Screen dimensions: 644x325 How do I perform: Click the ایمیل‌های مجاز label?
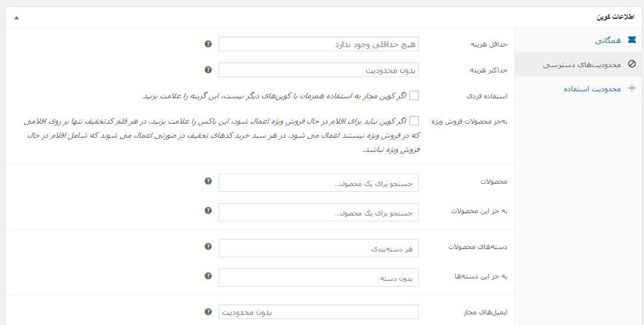pos(485,312)
